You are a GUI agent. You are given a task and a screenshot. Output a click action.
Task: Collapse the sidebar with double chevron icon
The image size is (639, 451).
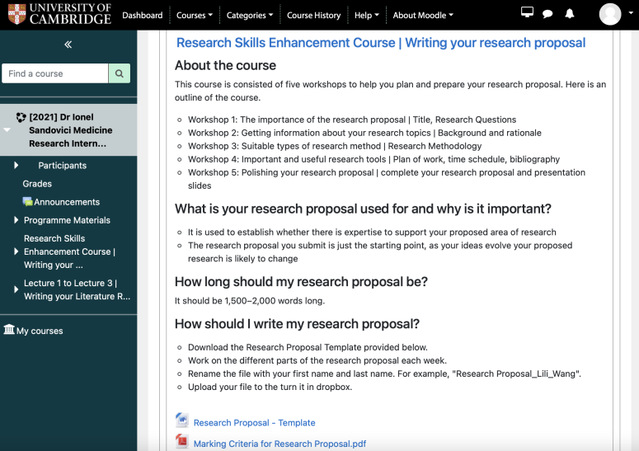click(x=68, y=45)
